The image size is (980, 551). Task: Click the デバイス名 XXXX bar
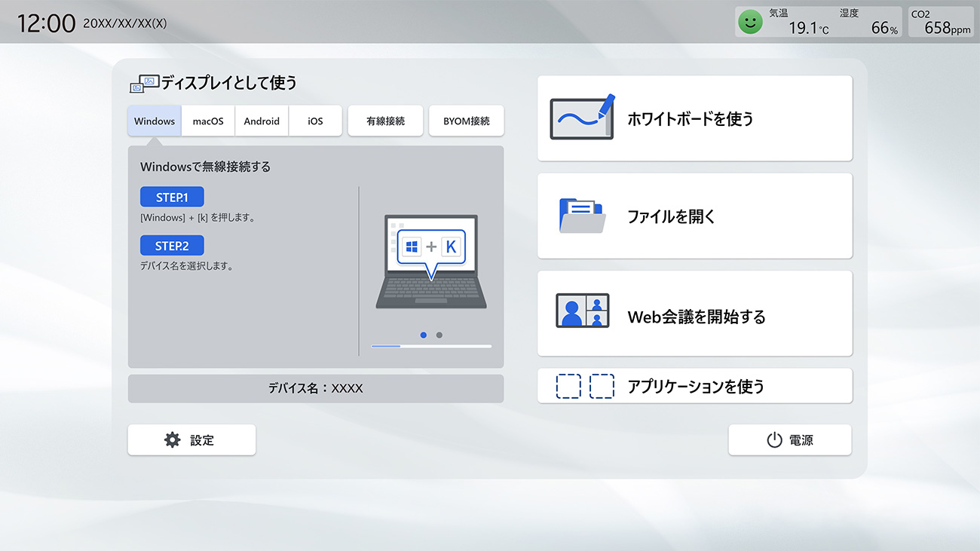(315, 388)
